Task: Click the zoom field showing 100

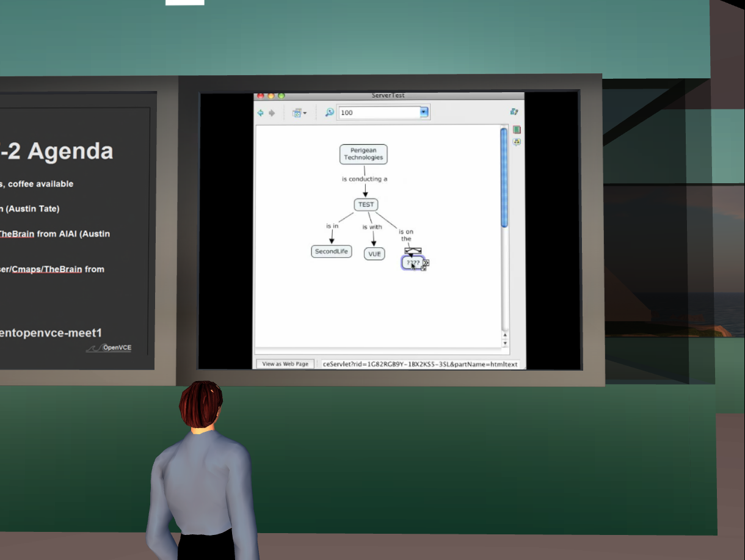Action: pos(379,112)
